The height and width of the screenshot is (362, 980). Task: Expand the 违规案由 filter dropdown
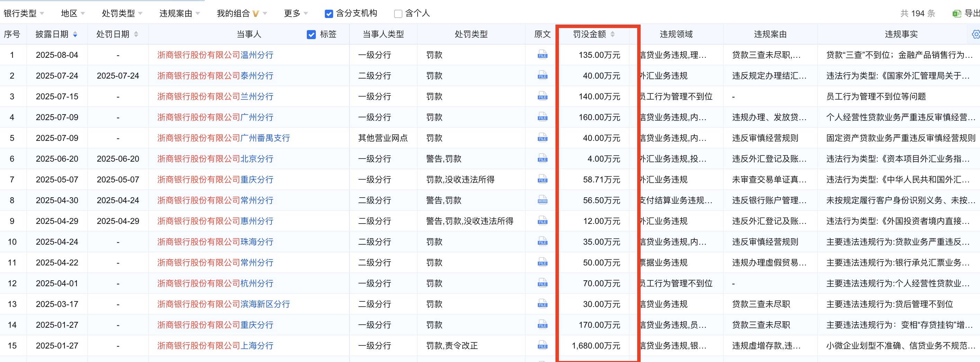point(180,13)
